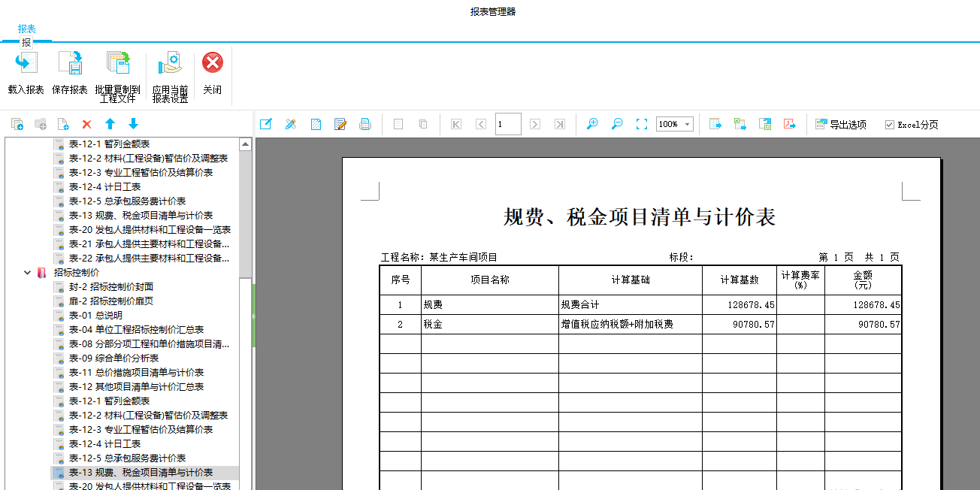Click the 增值税应纳税额+附加税费 cell

631,325
